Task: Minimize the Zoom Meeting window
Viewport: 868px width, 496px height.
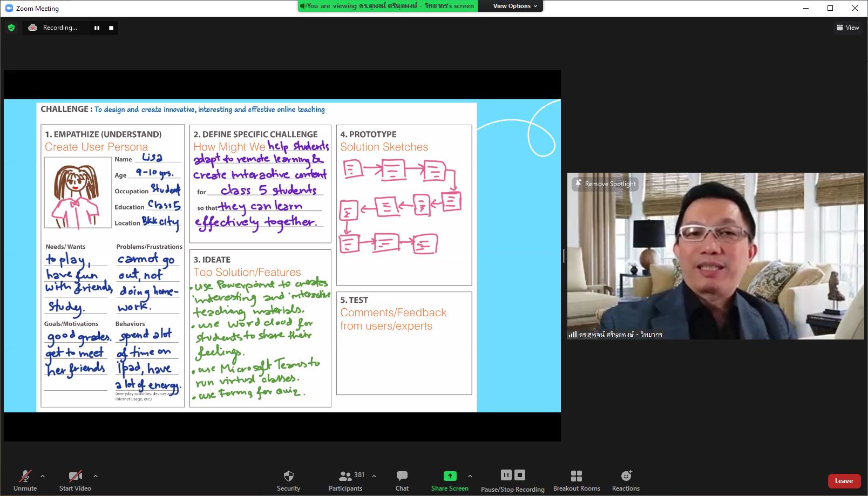Action: click(806, 8)
